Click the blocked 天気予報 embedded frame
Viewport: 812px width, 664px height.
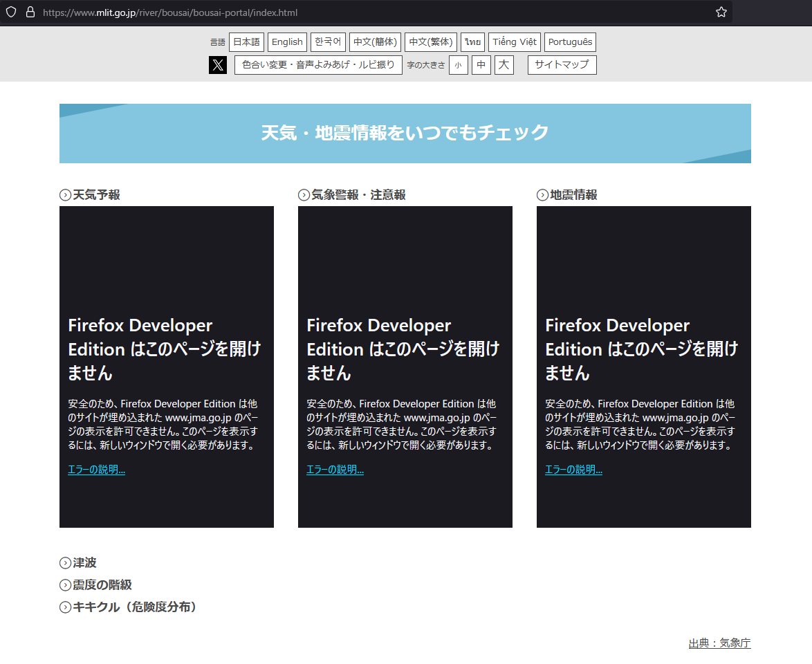pos(167,367)
